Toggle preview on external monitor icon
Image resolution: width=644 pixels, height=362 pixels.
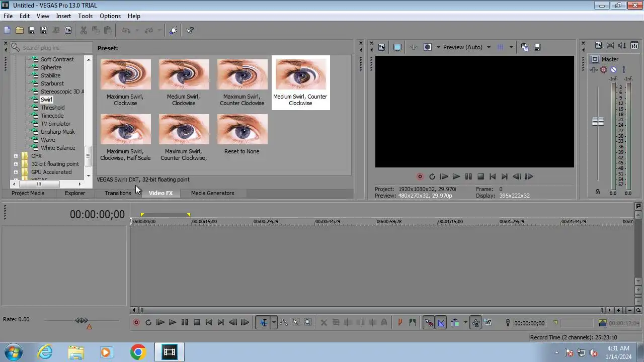pos(397,47)
